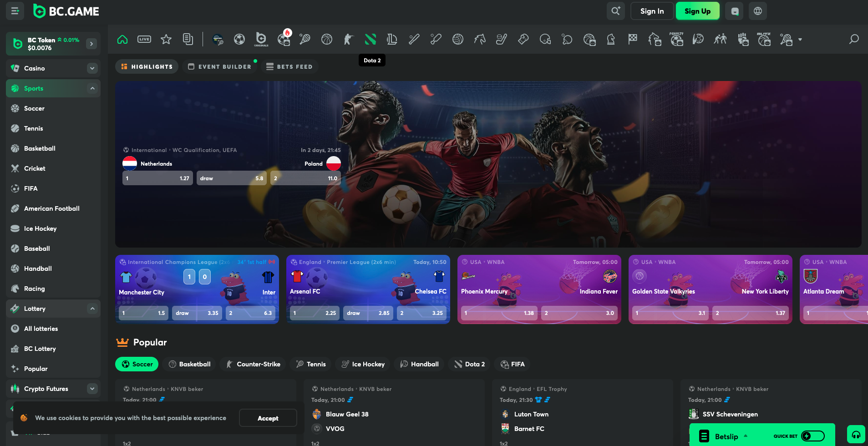
Task: Open favorites star icon in sports toolbar
Action: coord(166,39)
